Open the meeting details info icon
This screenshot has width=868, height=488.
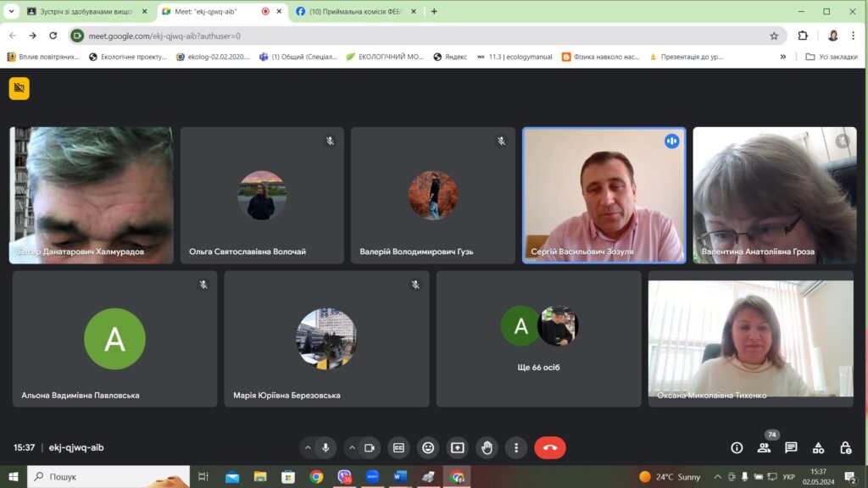point(737,447)
